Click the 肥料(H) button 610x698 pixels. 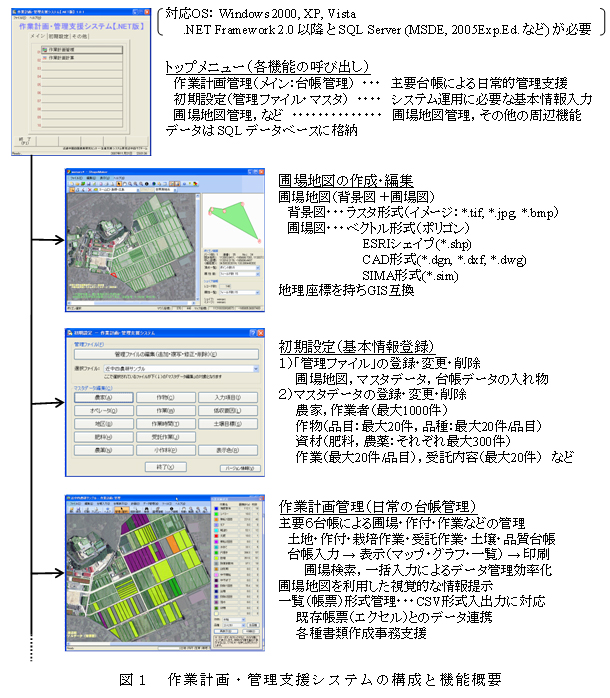click(x=103, y=437)
